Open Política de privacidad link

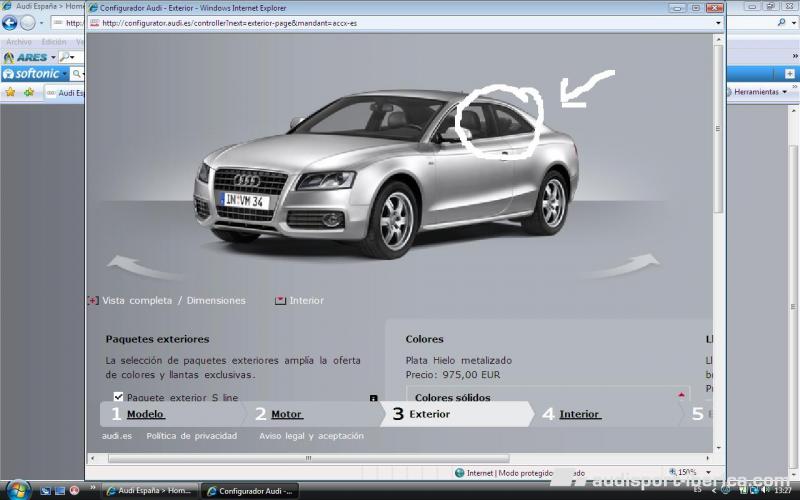click(x=191, y=436)
